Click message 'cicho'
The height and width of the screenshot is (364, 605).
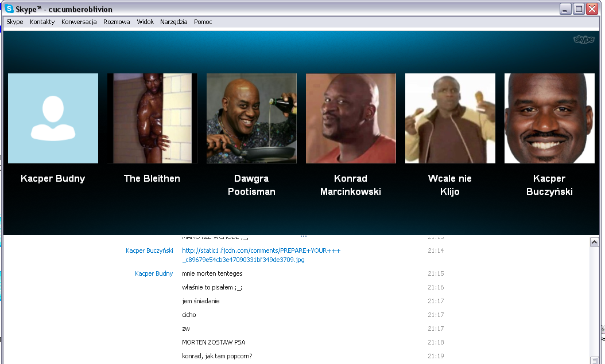click(x=189, y=315)
